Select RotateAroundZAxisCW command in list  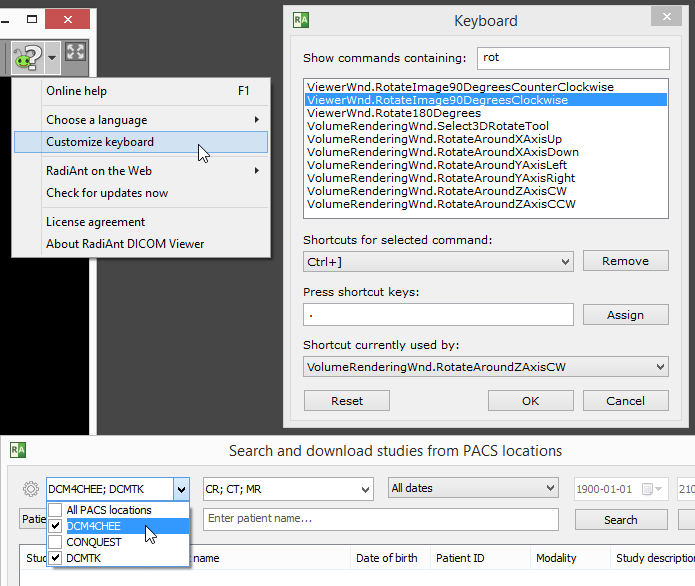pos(486,191)
